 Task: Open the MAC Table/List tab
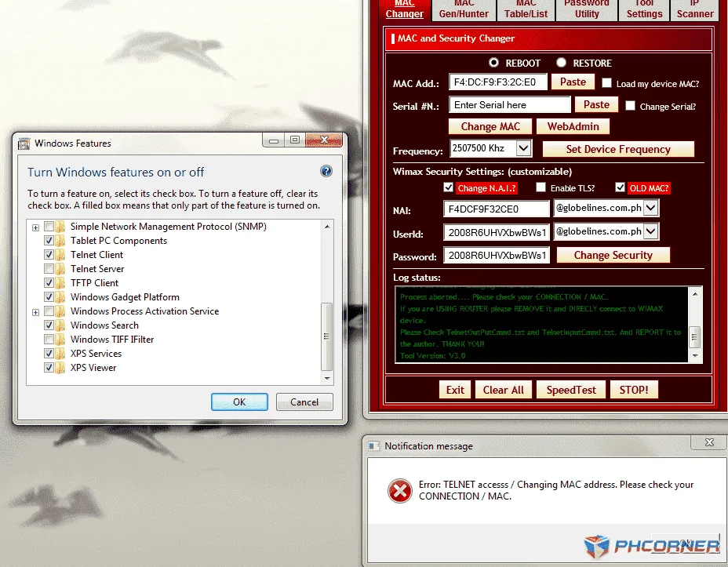coord(526,9)
